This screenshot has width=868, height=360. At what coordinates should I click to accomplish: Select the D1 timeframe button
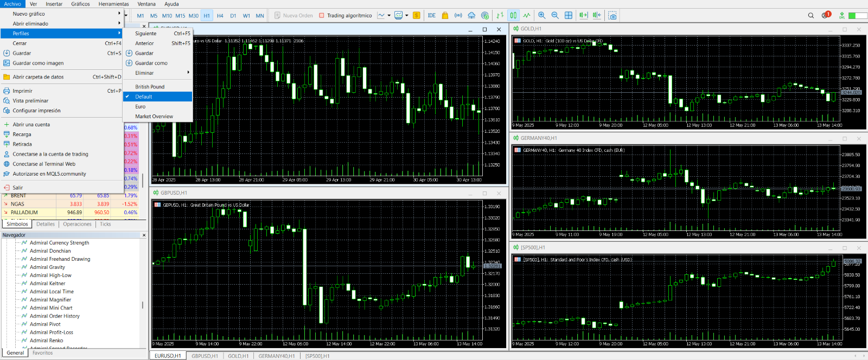[233, 16]
